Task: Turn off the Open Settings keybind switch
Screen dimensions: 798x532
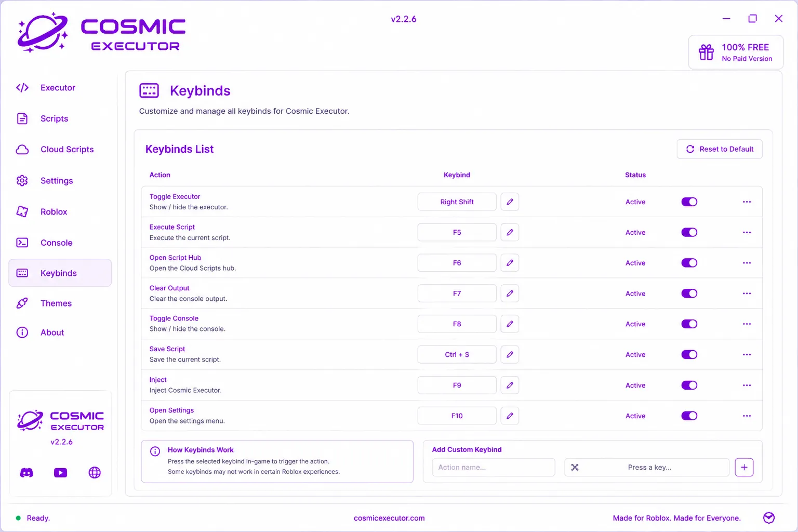Action: pos(689,416)
